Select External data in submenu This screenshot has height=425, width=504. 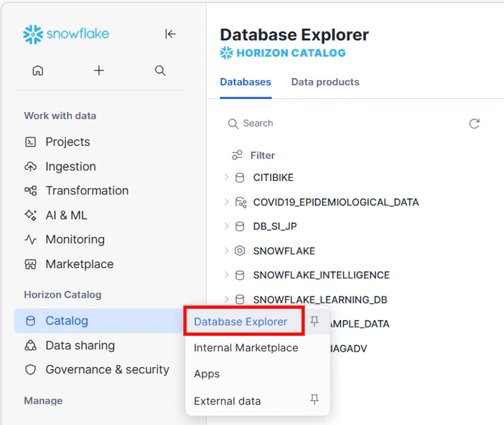[227, 402]
